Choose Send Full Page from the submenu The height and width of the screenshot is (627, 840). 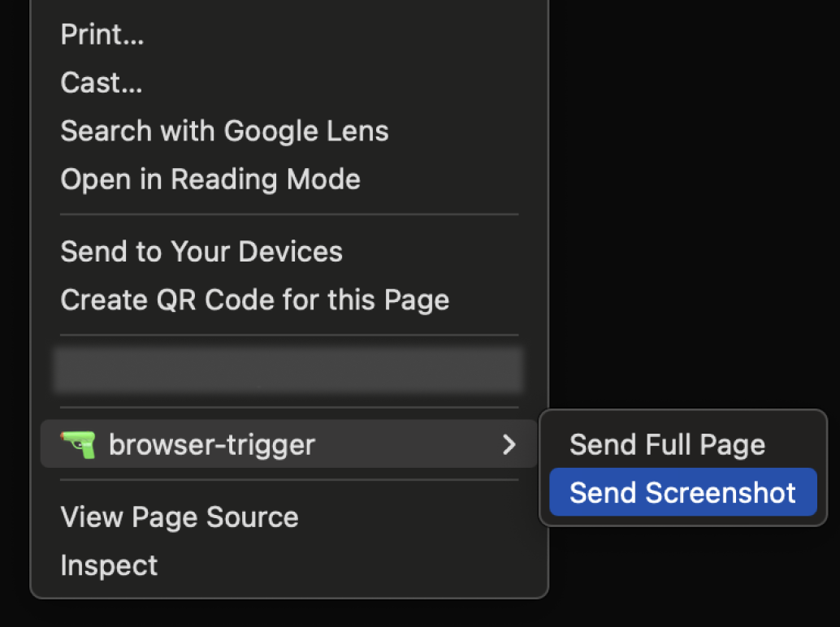tap(667, 444)
